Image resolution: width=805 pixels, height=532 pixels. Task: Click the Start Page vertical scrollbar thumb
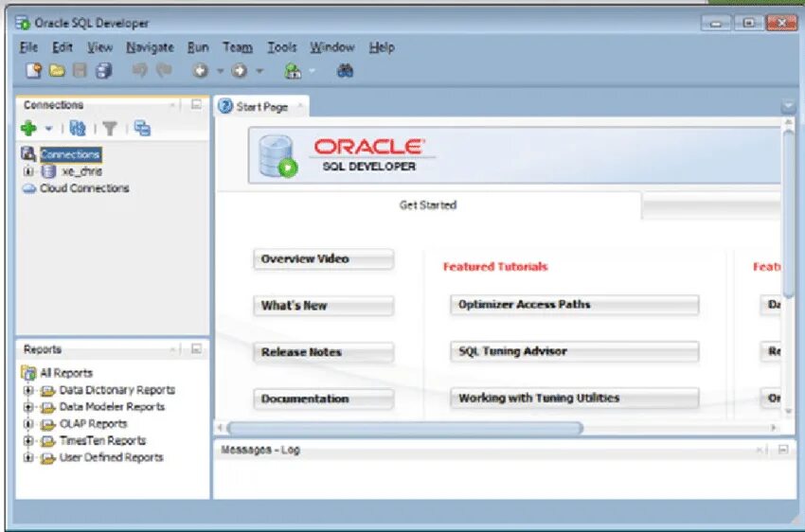[788, 212]
